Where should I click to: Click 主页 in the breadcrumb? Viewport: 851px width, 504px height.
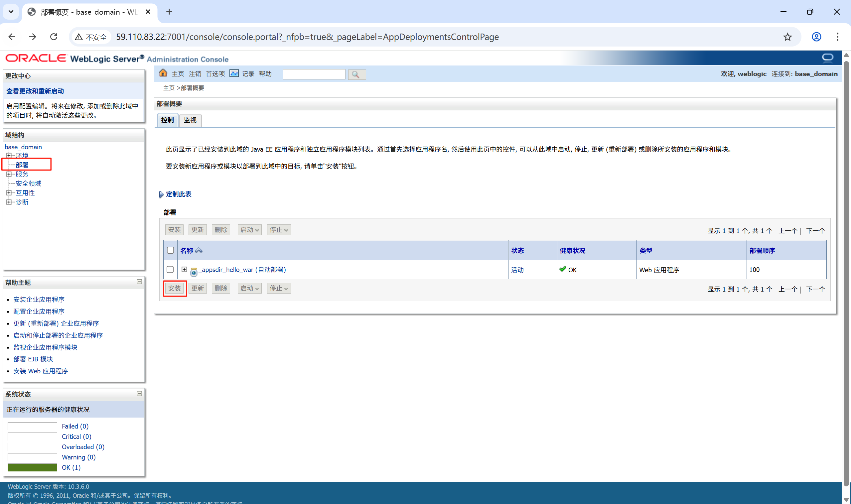169,88
